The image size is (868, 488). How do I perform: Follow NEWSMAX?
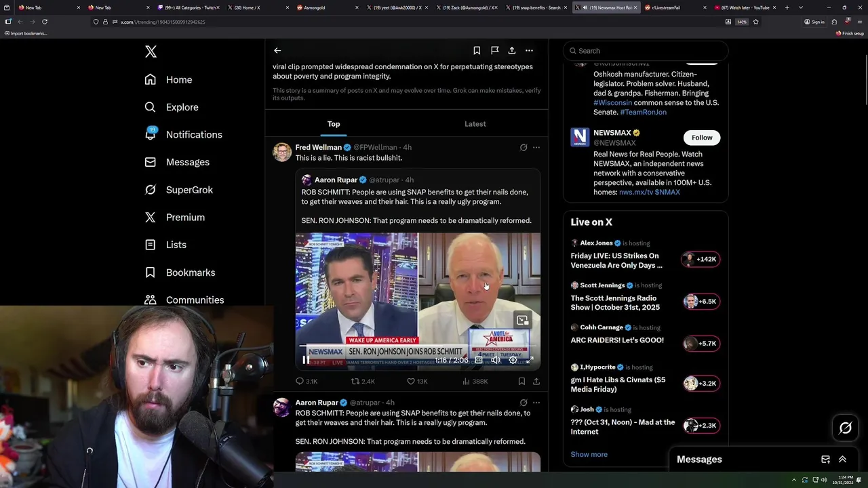coord(702,138)
